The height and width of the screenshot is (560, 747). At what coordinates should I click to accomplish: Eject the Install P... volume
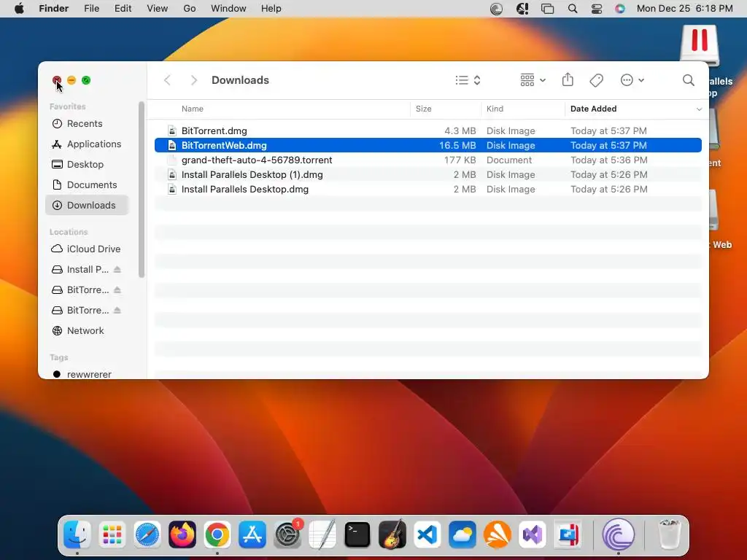(x=117, y=270)
